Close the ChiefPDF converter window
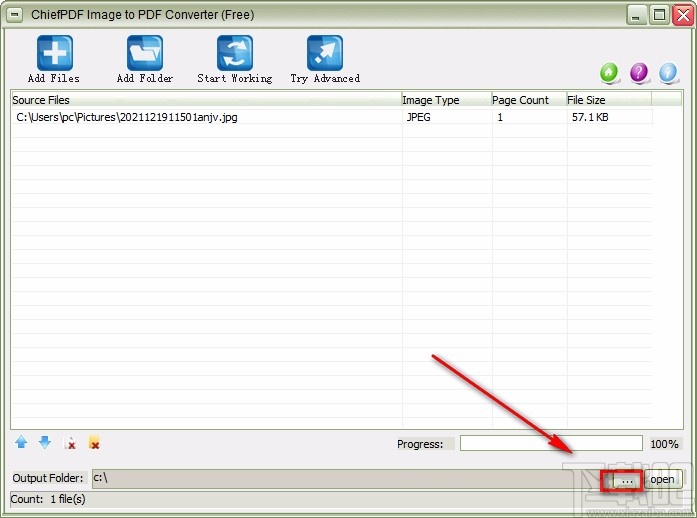 (683, 16)
